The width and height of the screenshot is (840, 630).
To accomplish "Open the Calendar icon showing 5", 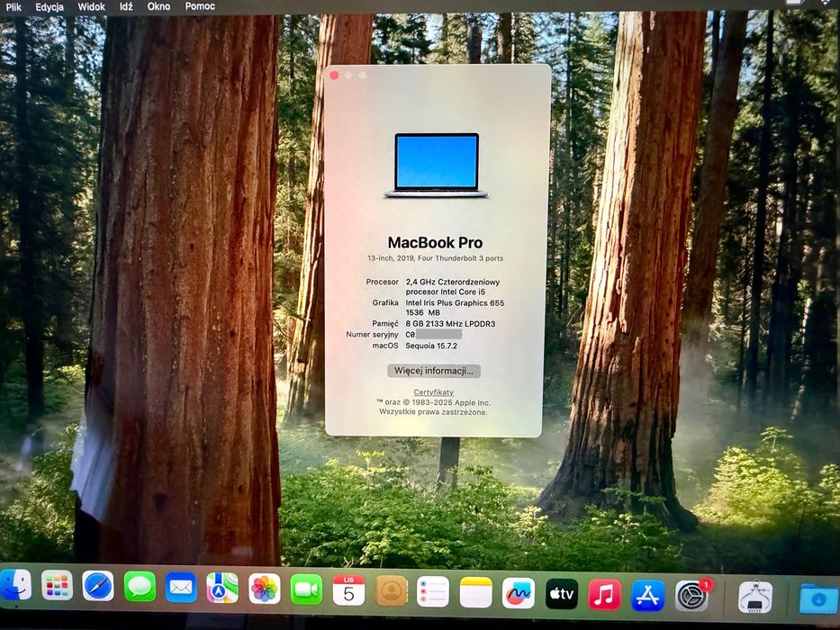I will coord(348,589).
